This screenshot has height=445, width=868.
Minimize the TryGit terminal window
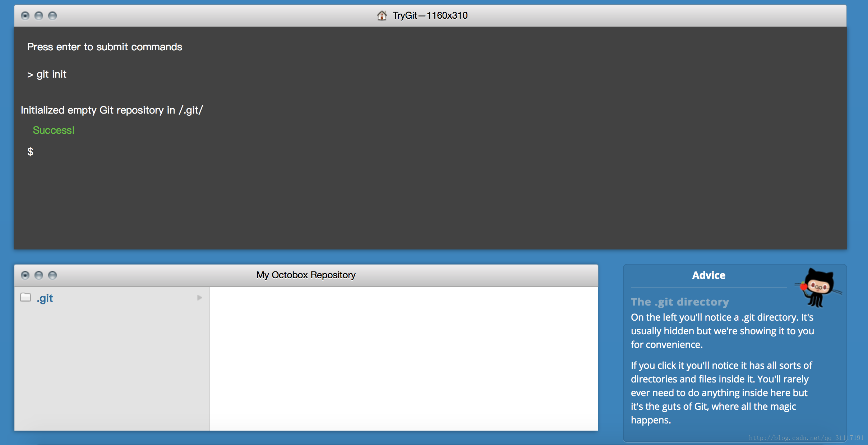[39, 16]
